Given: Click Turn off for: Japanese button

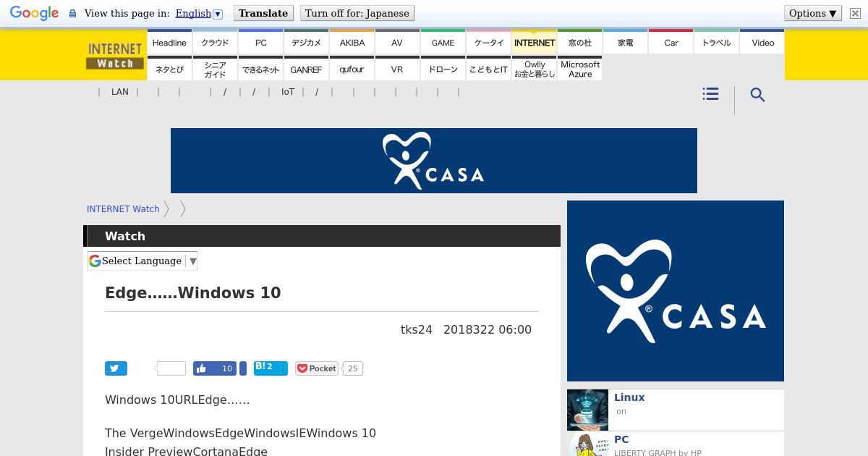Looking at the screenshot, I should (357, 13).
